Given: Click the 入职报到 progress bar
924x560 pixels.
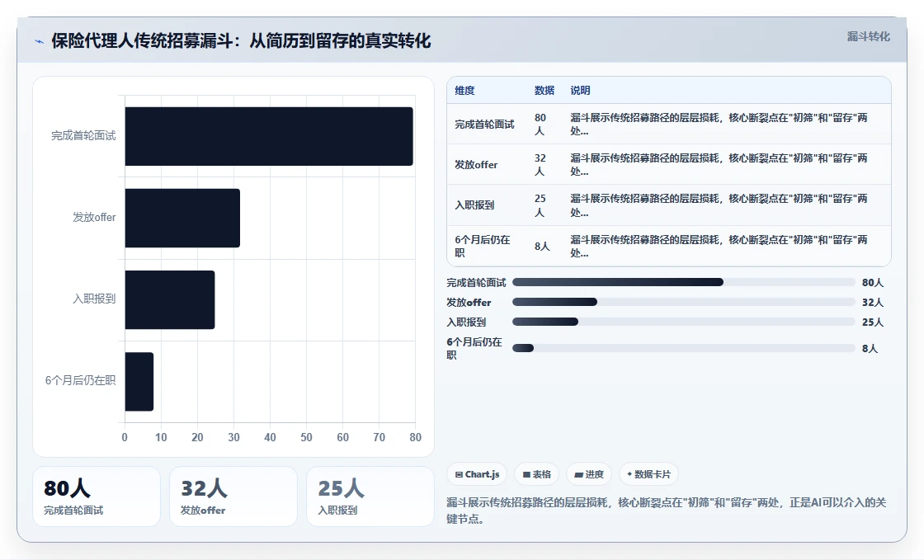Looking at the screenshot, I should click(x=684, y=322).
